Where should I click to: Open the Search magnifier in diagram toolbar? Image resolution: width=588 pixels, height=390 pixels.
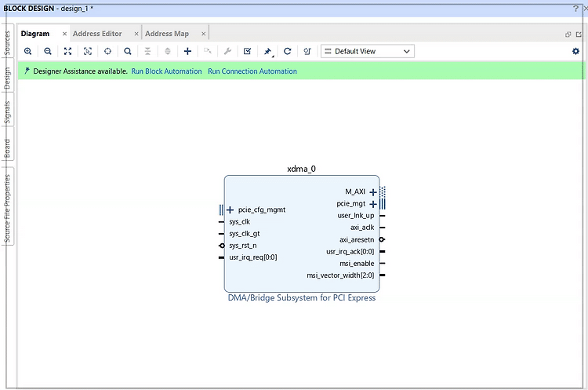128,52
